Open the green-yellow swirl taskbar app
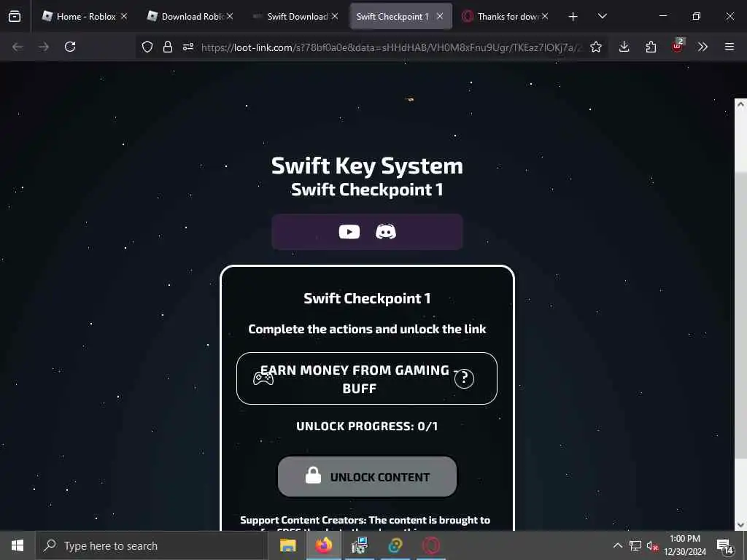 [x=395, y=545]
